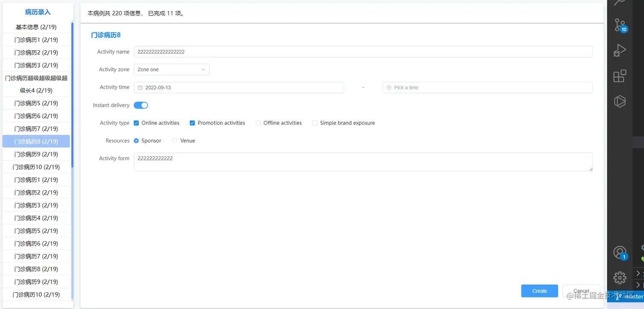Click the calendar icon in date field
644x309 pixels.
pos(141,88)
